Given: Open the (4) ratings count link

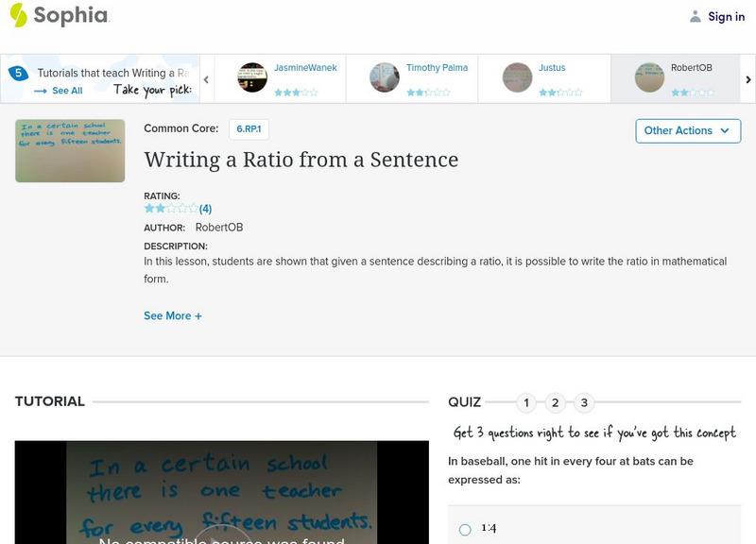Looking at the screenshot, I should click(x=205, y=209).
